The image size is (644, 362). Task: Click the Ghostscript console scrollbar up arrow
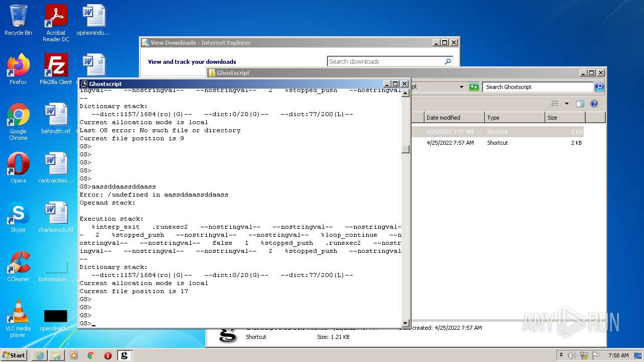coord(406,94)
